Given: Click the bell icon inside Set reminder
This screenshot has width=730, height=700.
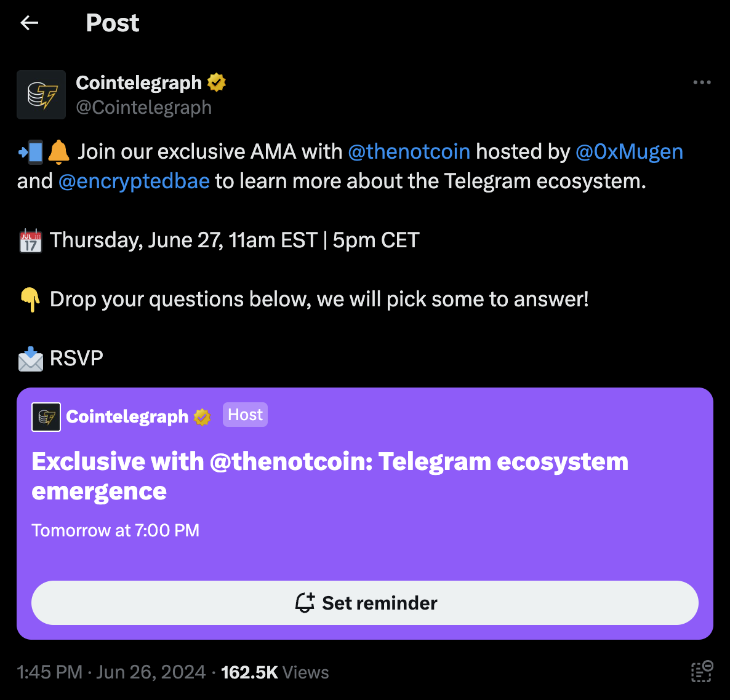Looking at the screenshot, I should coord(305,603).
